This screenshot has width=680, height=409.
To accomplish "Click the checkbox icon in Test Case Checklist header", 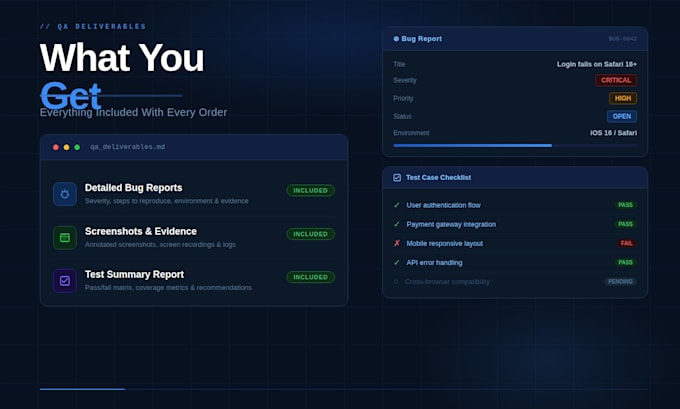I will point(397,177).
